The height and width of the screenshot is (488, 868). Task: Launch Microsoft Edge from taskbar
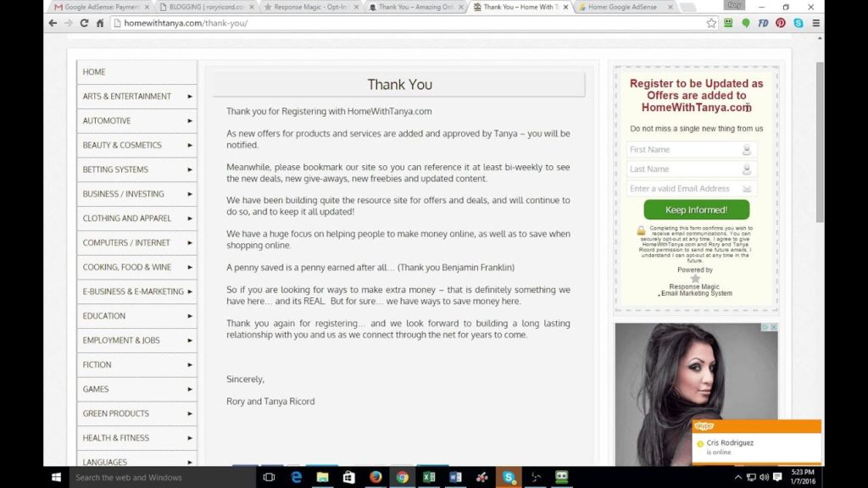pyautogui.click(x=296, y=477)
